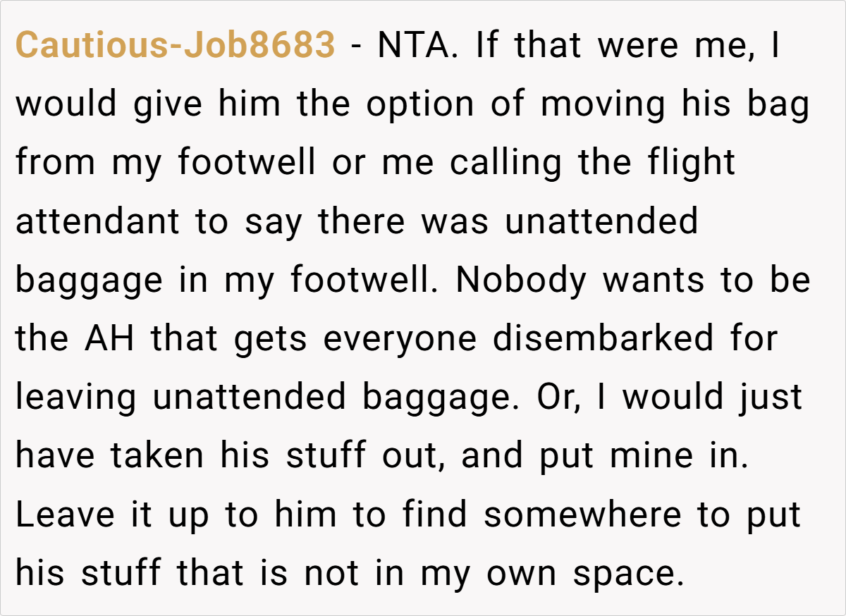Image resolution: width=846 pixels, height=616 pixels.
Task: Open the Cautious-Job8683 user profile link
Action: [x=176, y=46]
